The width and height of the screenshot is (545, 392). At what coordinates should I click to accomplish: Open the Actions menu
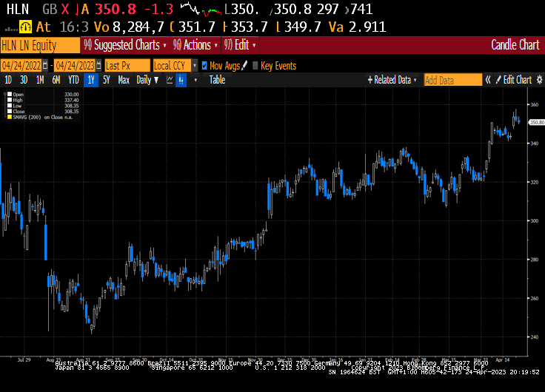coord(195,45)
